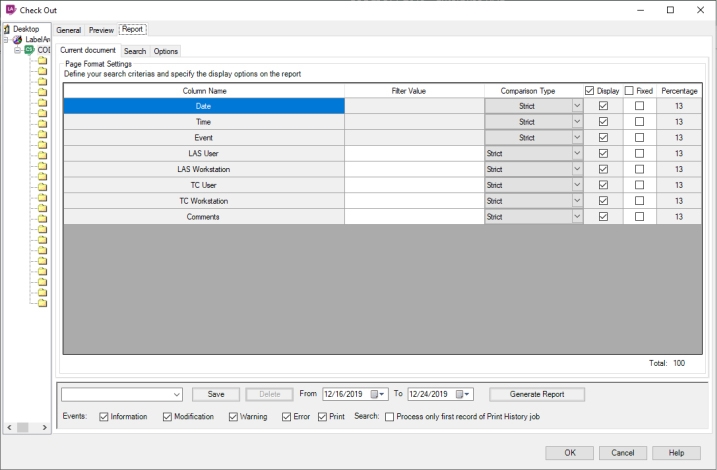The width and height of the screenshot is (717, 470).
Task: Click the Column Name header
Action: [x=204, y=91]
